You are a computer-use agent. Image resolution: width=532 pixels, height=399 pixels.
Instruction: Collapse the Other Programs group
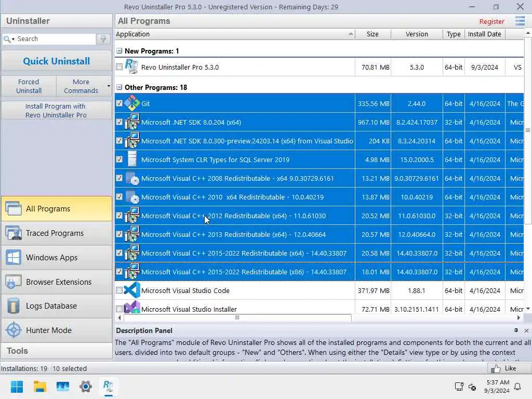click(119, 87)
